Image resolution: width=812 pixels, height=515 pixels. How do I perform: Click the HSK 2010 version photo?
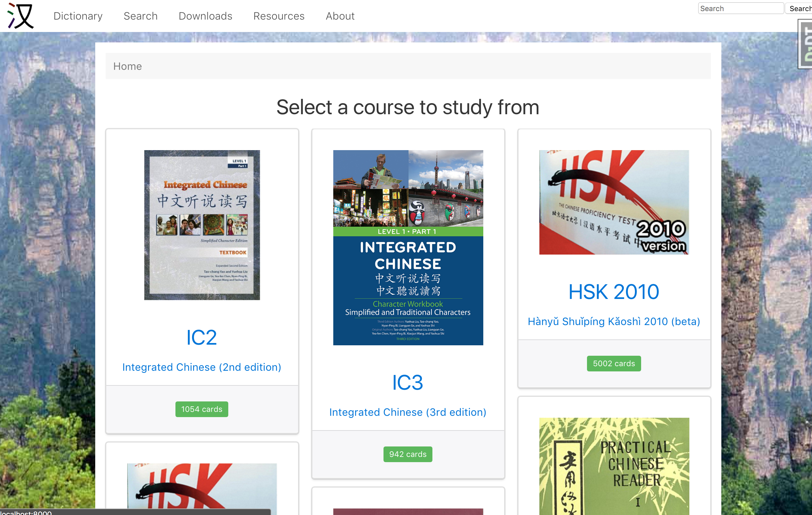pos(614,202)
